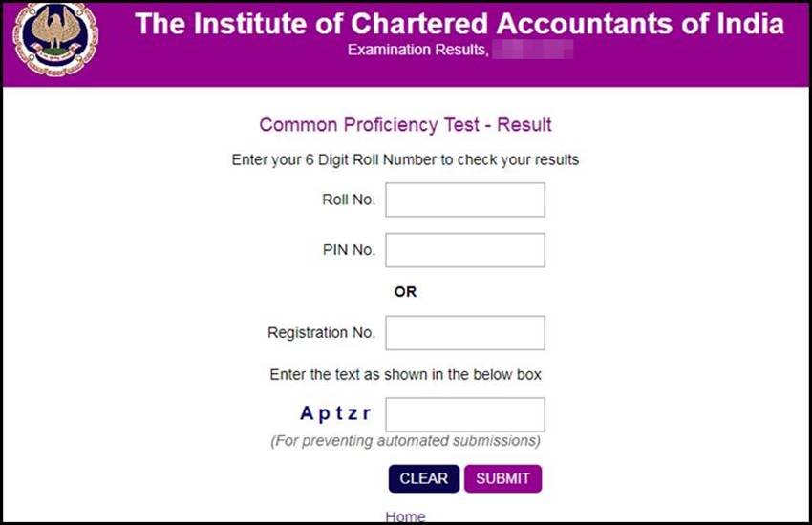Click the blurred text in the header

click(x=533, y=49)
